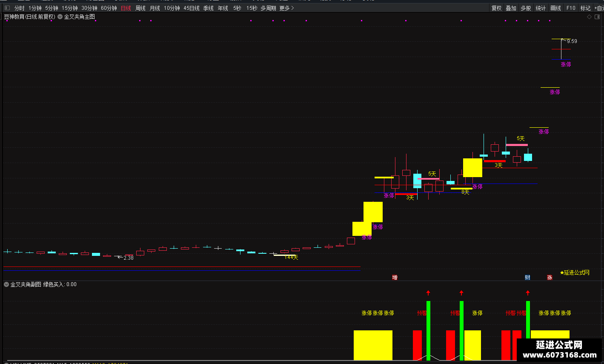
Task: Click the 增 event marker icon
Action: point(395,278)
